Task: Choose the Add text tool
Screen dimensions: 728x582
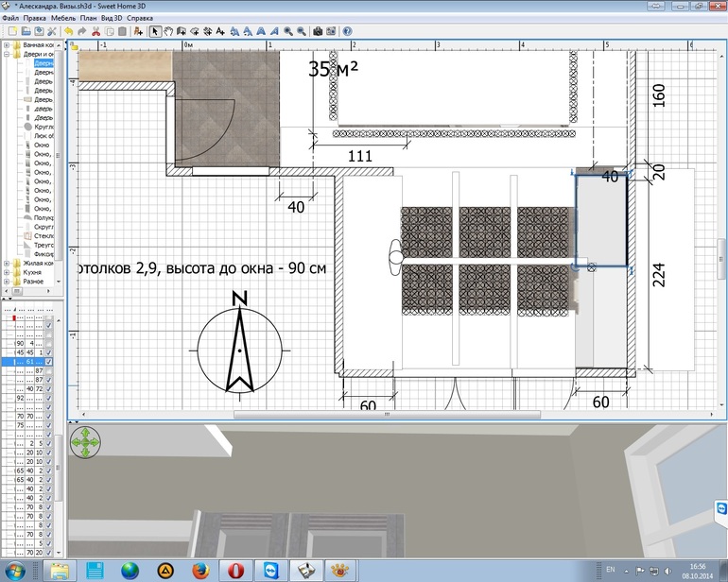Action: [220, 31]
